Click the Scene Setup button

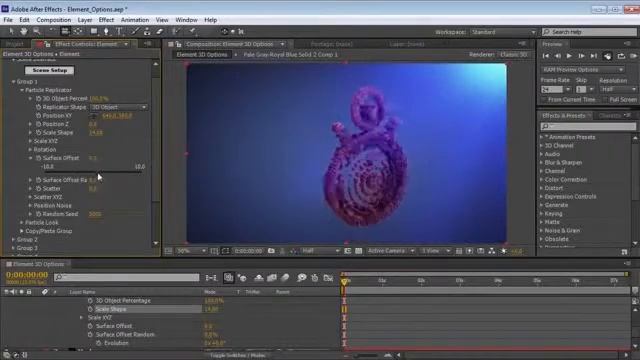(x=49, y=70)
